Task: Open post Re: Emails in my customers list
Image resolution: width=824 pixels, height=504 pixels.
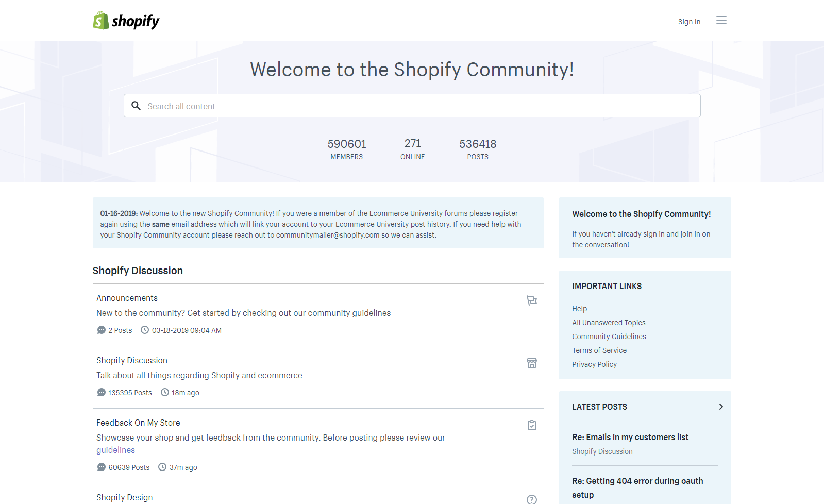Action: [x=630, y=437]
